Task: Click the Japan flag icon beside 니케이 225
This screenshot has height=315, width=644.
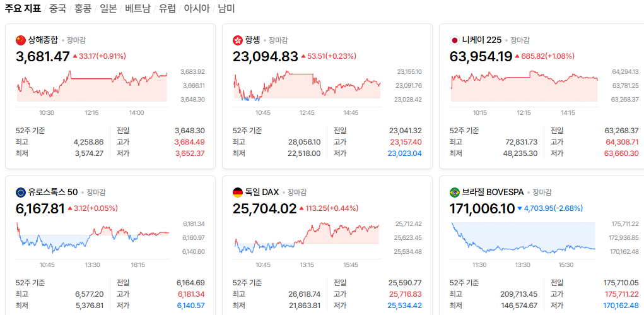Action: (x=455, y=40)
